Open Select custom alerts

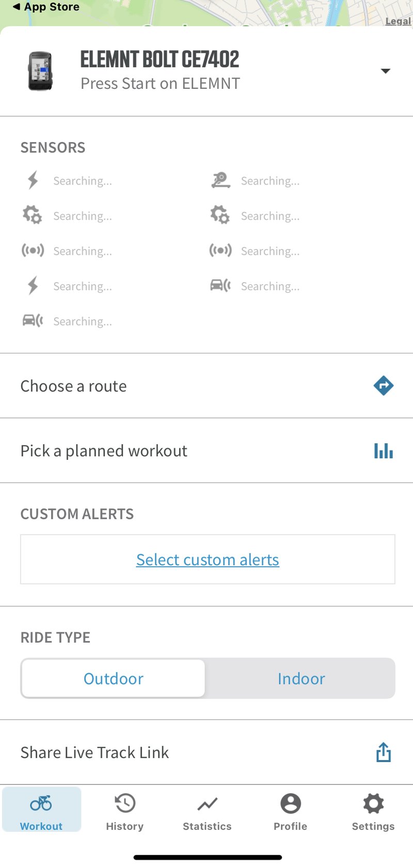pyautogui.click(x=207, y=559)
